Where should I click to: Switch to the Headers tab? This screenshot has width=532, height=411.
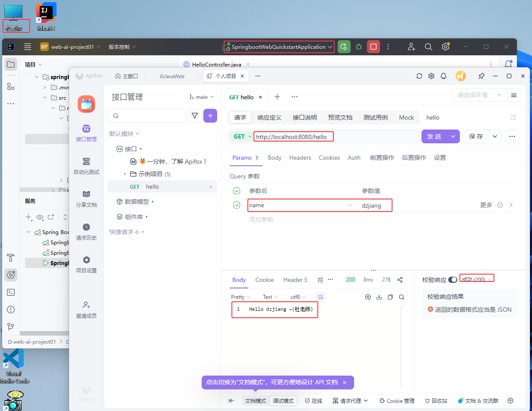pos(300,158)
